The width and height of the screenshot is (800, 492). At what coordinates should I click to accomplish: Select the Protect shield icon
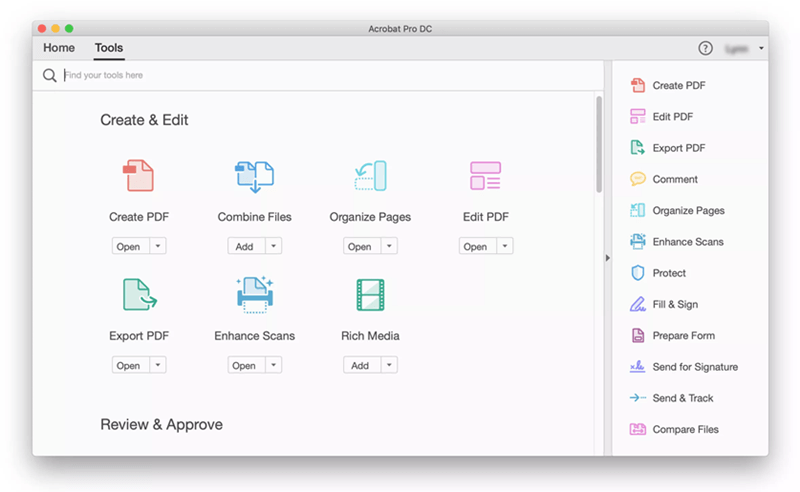coord(638,273)
